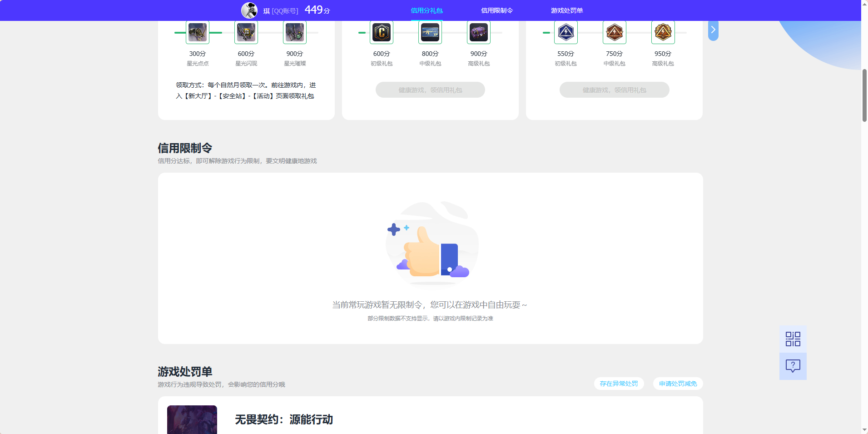
Task: Select the 600分 星光闪现 reward icon
Action: point(246,32)
